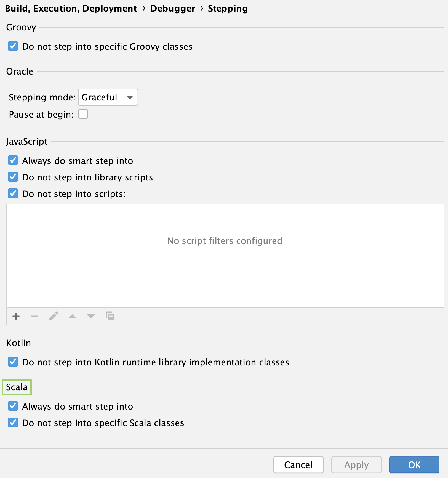448x478 pixels.
Task: Click the remove script filter minus icon
Action: point(35,316)
